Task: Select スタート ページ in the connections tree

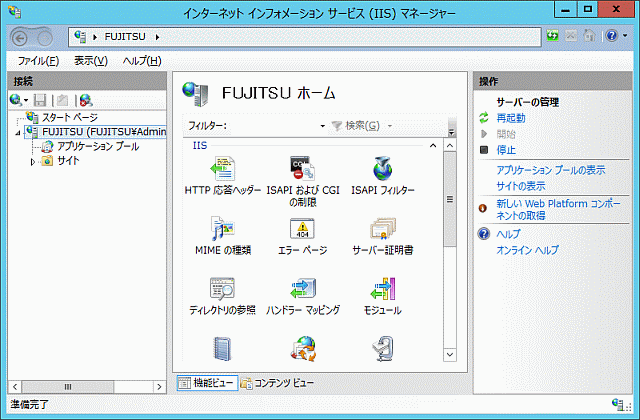Action: point(70,118)
